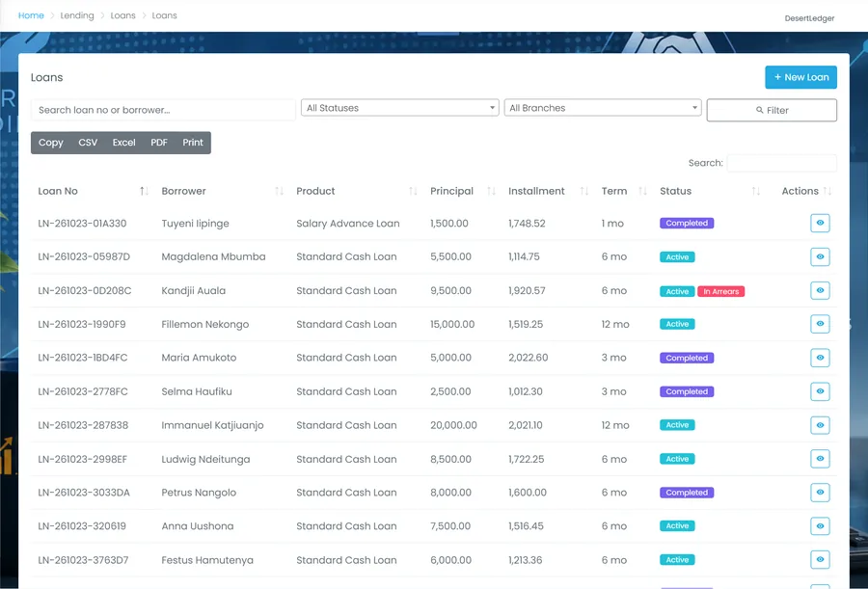
Task: Click the first Loans breadcrumb
Action: [x=122, y=15]
